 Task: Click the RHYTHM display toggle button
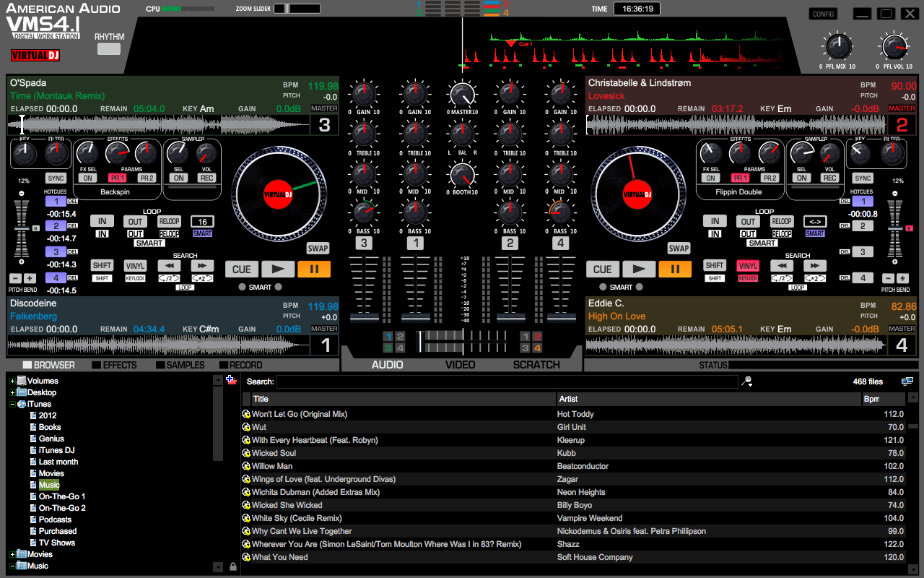[109, 49]
